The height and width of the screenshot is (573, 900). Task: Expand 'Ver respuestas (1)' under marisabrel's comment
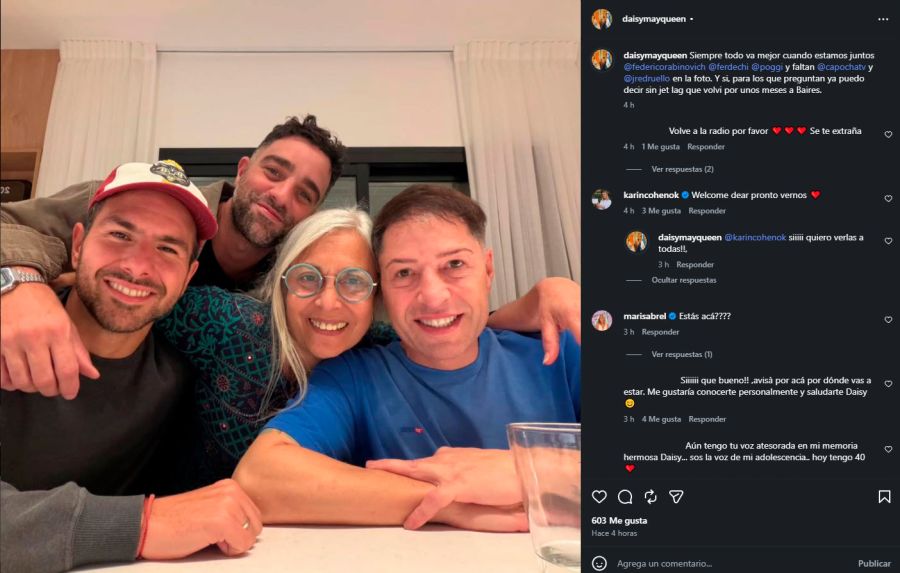pyautogui.click(x=682, y=355)
